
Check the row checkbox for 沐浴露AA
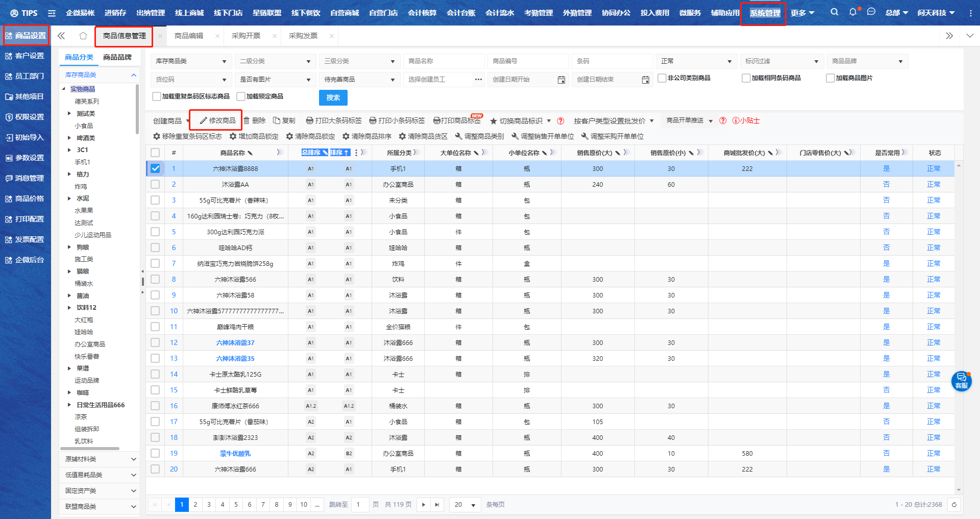point(155,184)
